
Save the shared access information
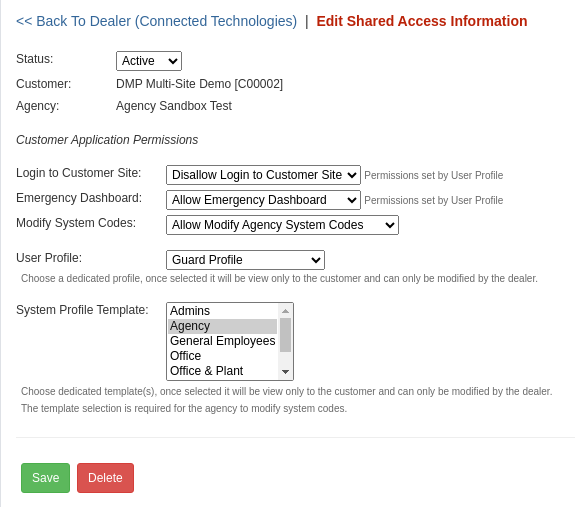[45, 478]
